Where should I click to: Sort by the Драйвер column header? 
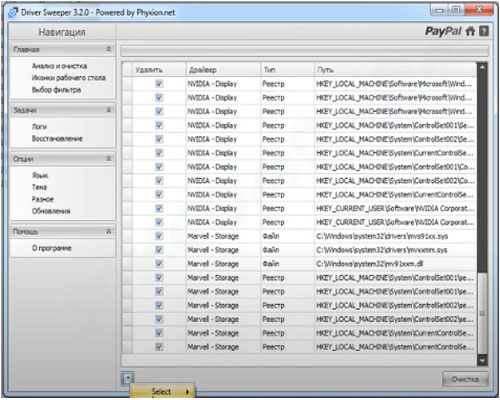pyautogui.click(x=223, y=70)
